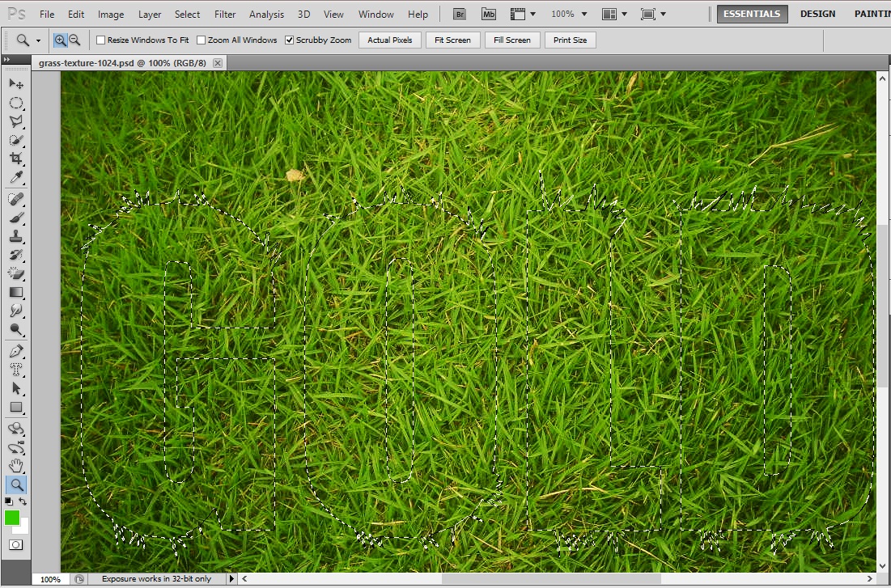Switch to the DESIGN workspace
This screenshot has height=588, width=891.
pyautogui.click(x=817, y=14)
